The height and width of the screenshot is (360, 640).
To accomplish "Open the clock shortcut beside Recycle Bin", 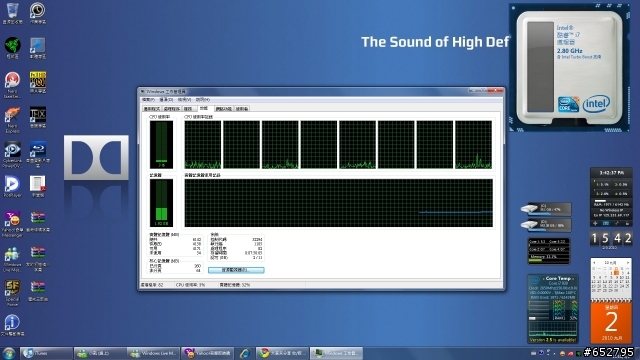I will click(x=38, y=12).
